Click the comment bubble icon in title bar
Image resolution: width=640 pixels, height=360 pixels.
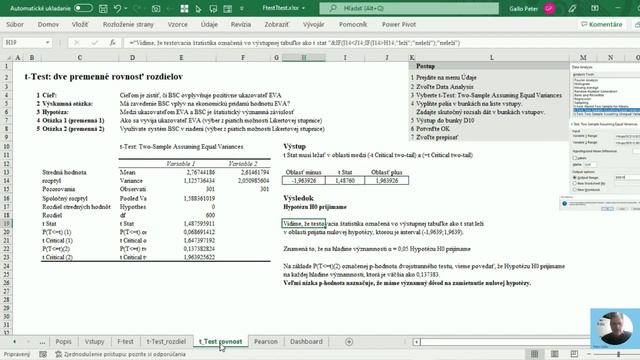click(x=213, y=8)
